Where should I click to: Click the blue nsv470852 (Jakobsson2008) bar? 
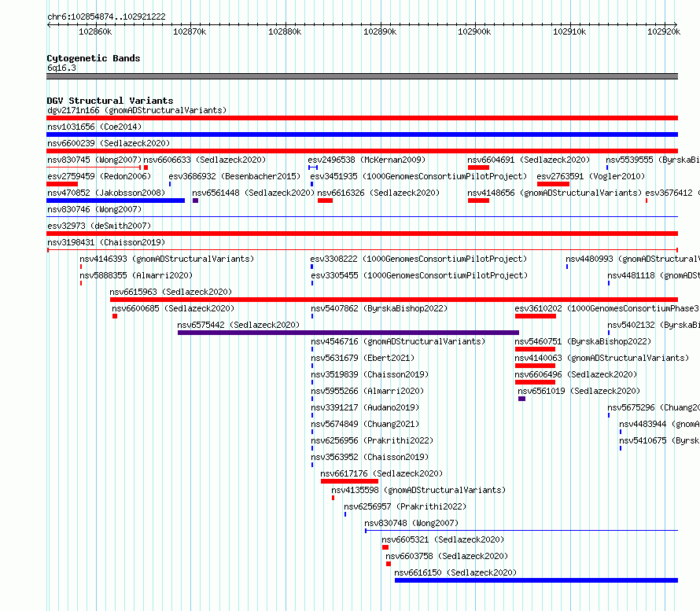click(x=116, y=201)
